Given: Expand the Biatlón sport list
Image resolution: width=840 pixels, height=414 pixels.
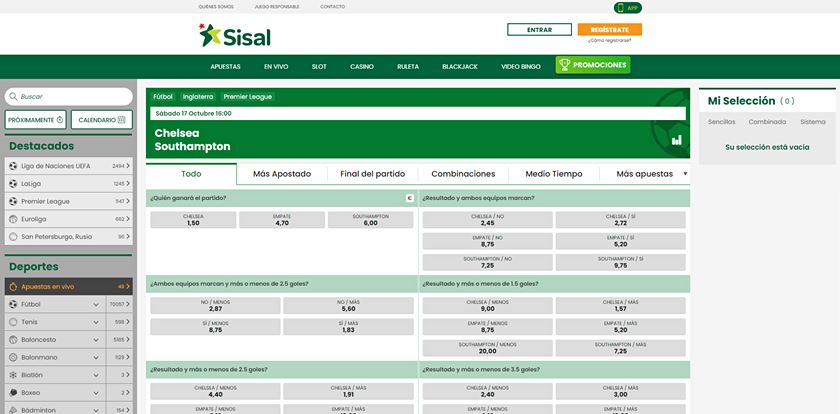Looking at the screenshot, I should 96,375.
